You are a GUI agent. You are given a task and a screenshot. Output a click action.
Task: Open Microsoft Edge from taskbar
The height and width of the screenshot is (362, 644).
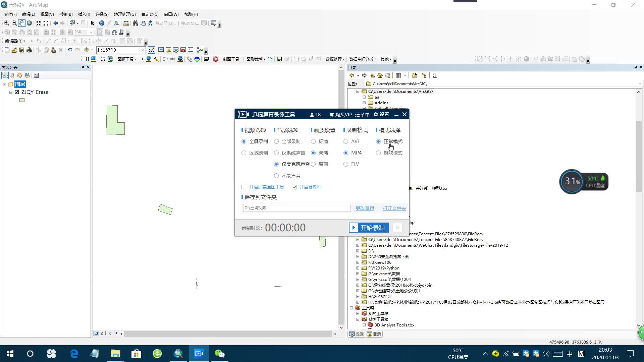pyautogui.click(x=74, y=354)
